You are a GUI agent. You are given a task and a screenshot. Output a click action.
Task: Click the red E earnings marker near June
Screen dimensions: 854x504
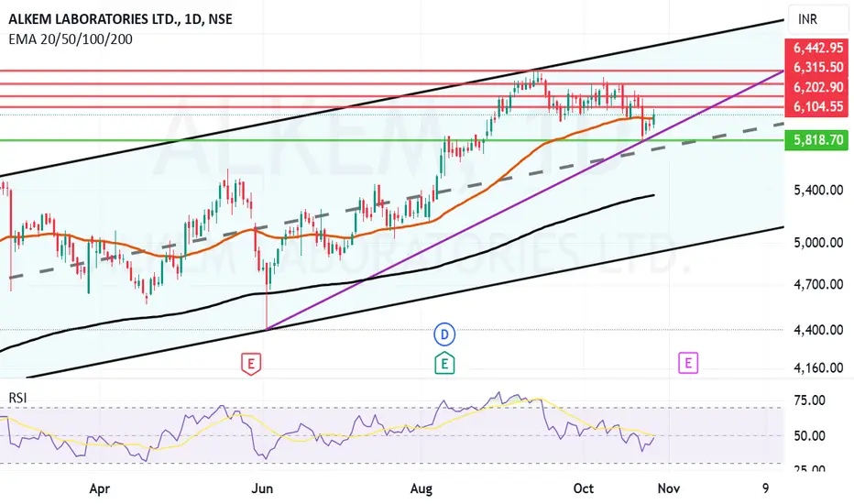251,364
